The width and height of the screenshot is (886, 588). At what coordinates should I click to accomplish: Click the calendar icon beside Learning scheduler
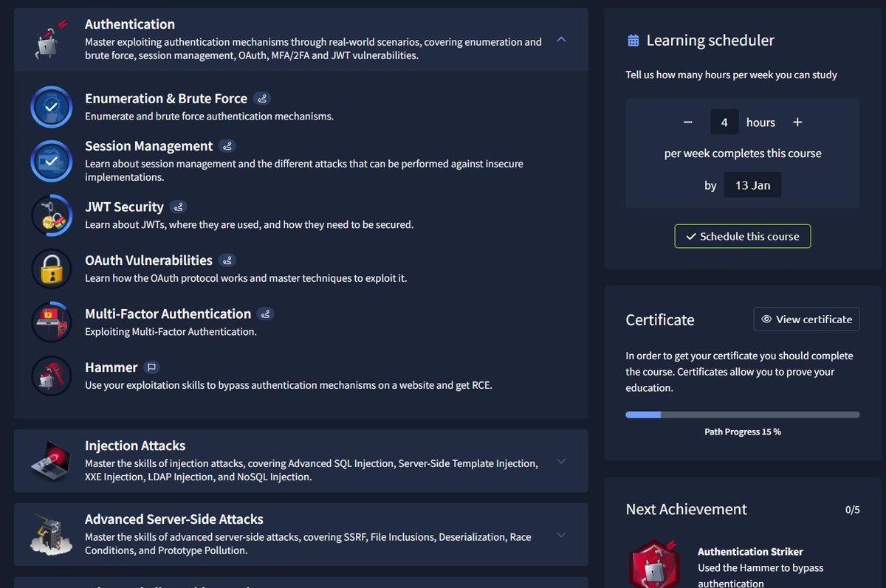tap(633, 41)
